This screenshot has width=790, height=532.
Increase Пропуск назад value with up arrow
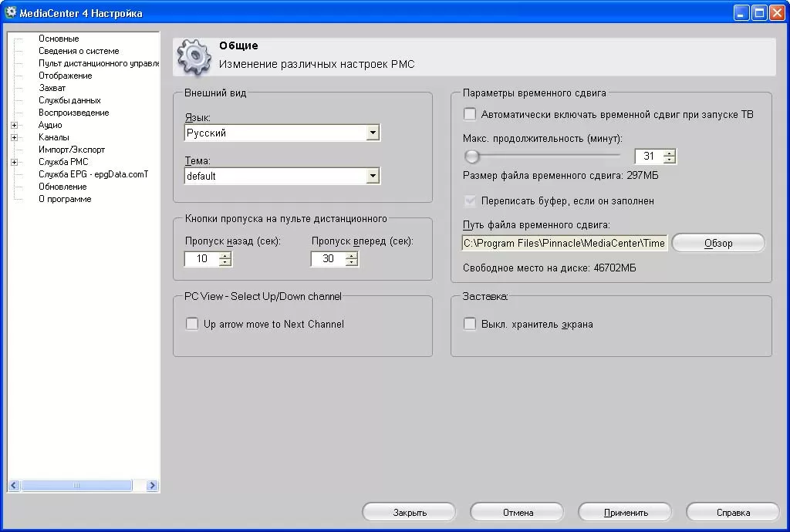point(225,255)
